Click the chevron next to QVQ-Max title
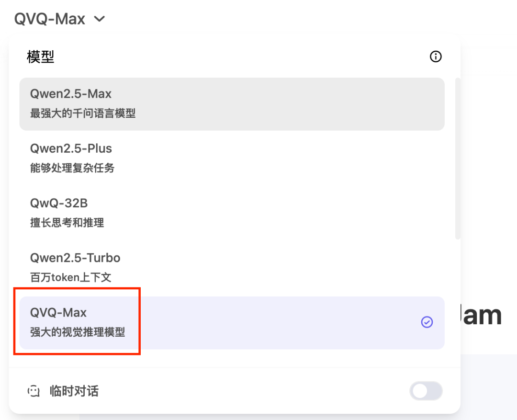517x420 pixels. pyautogui.click(x=100, y=19)
